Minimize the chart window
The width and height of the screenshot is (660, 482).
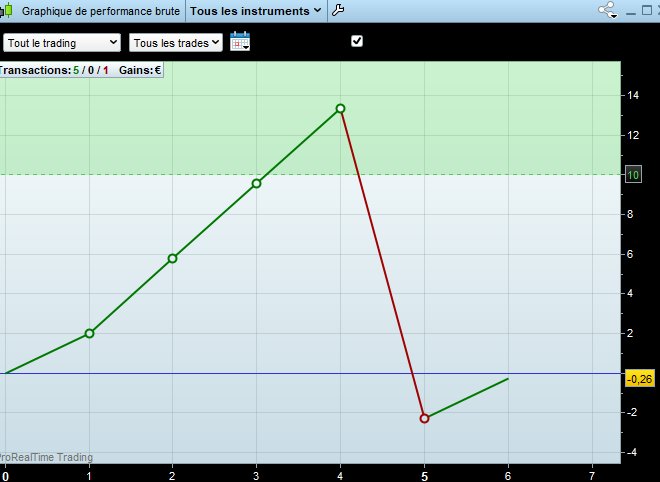click(x=631, y=11)
